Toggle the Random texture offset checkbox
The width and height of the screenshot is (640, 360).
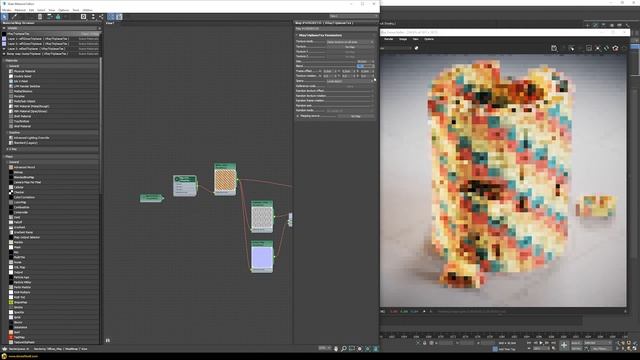click(372, 91)
